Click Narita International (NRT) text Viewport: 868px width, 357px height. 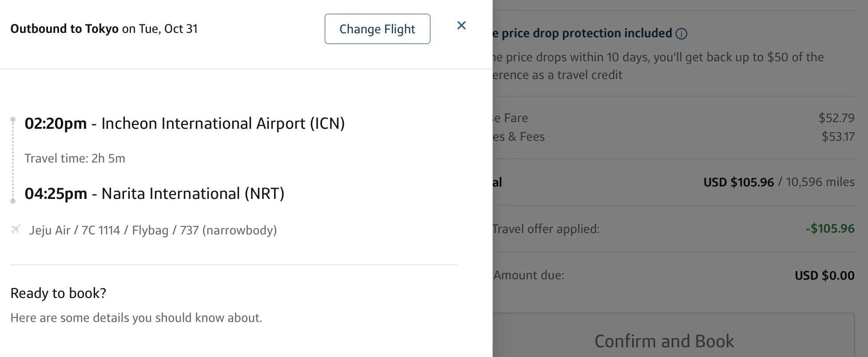point(193,194)
